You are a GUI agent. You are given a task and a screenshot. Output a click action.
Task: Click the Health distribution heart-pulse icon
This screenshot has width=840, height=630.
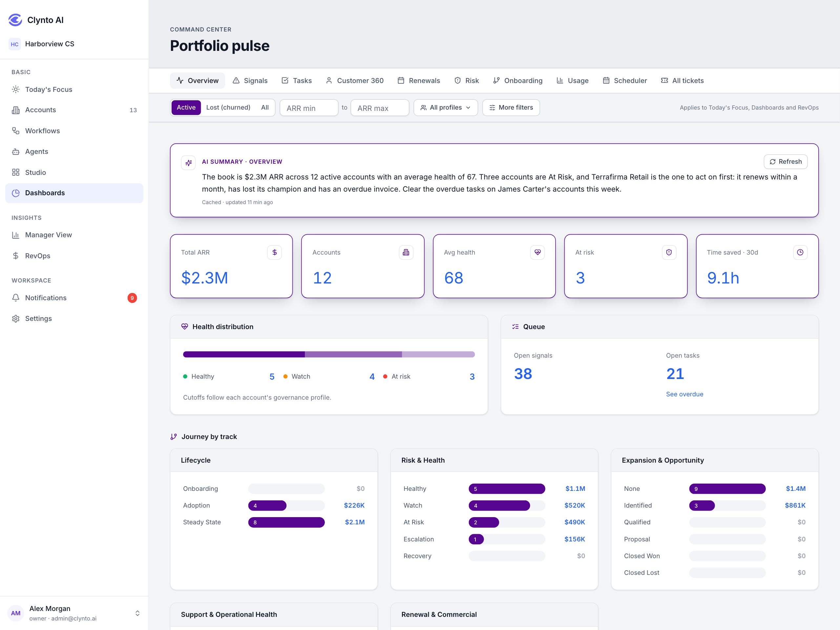coord(184,326)
